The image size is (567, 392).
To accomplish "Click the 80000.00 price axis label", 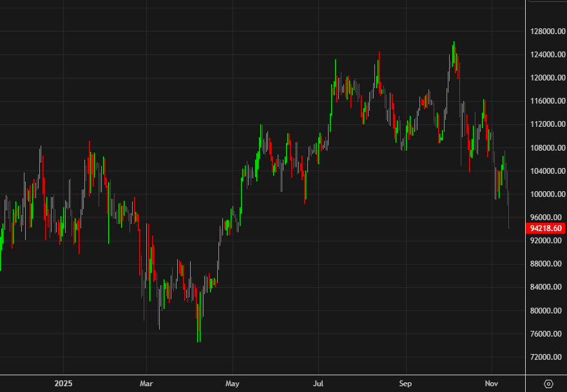I will (545, 311).
